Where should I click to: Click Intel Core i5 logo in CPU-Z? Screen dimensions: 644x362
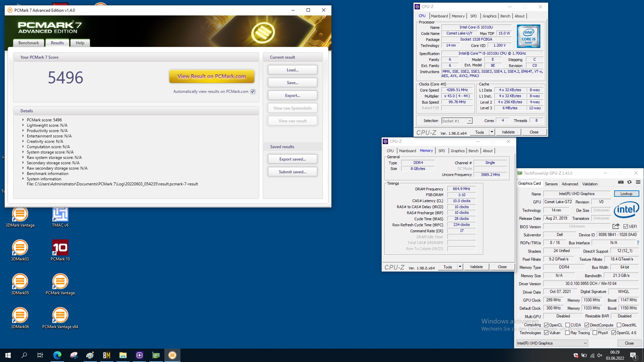pos(529,36)
